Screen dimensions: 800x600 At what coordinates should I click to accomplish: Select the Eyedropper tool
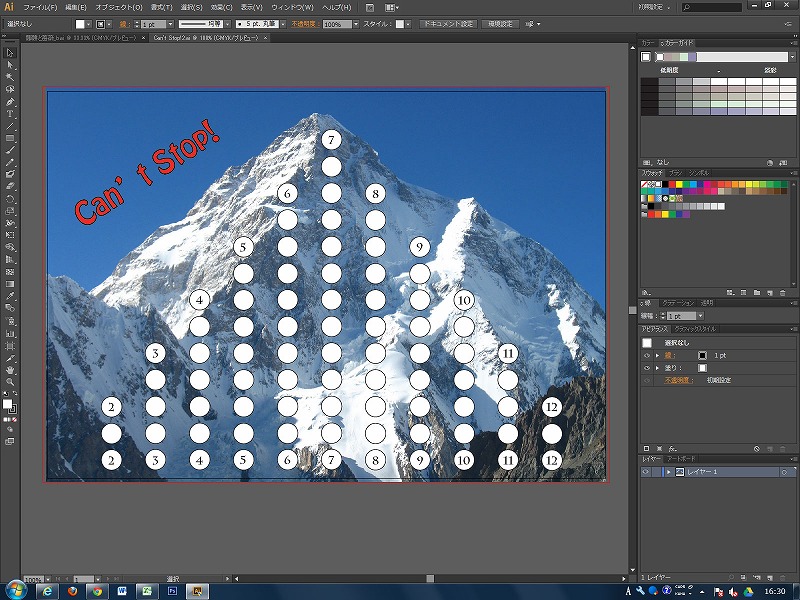point(10,296)
